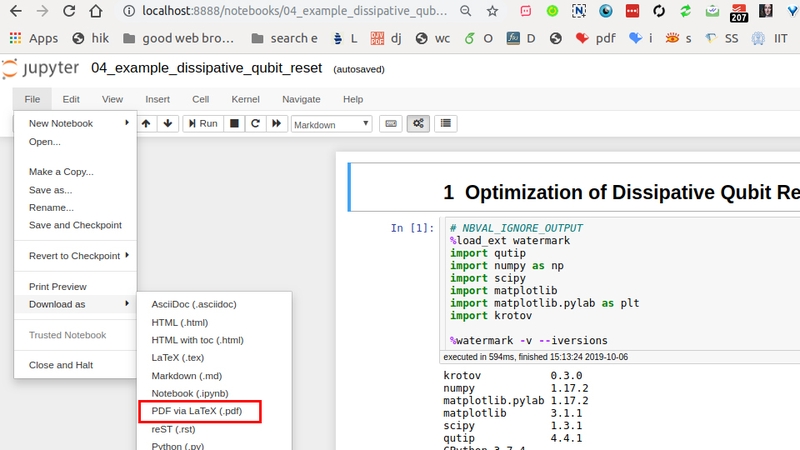Click the zoom magnifier icon in address bar
The image size is (800, 450).
(465, 11)
